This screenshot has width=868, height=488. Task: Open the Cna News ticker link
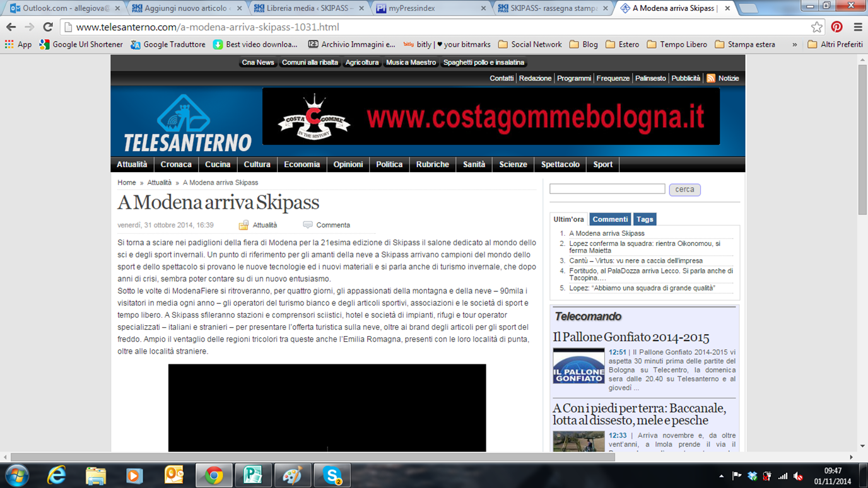coord(258,62)
